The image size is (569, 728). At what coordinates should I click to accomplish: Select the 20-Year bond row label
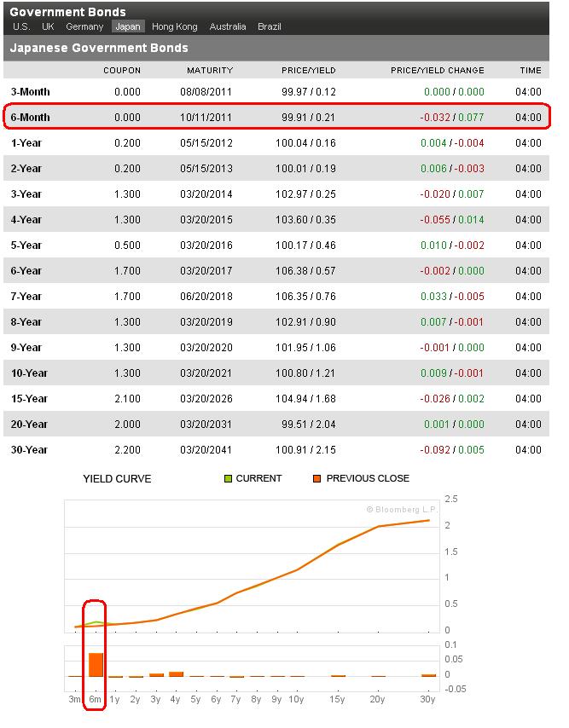click(29, 424)
